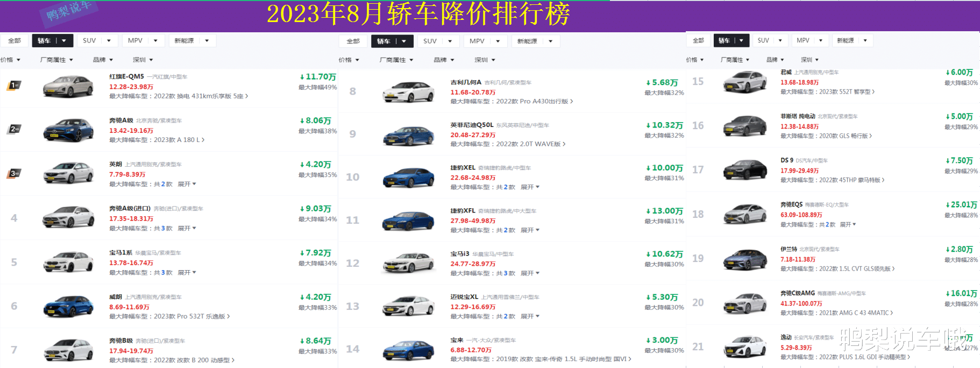This screenshot has height=368, width=980.
Task: Open the 红旗E-QM5 model title link
Action: (126, 76)
